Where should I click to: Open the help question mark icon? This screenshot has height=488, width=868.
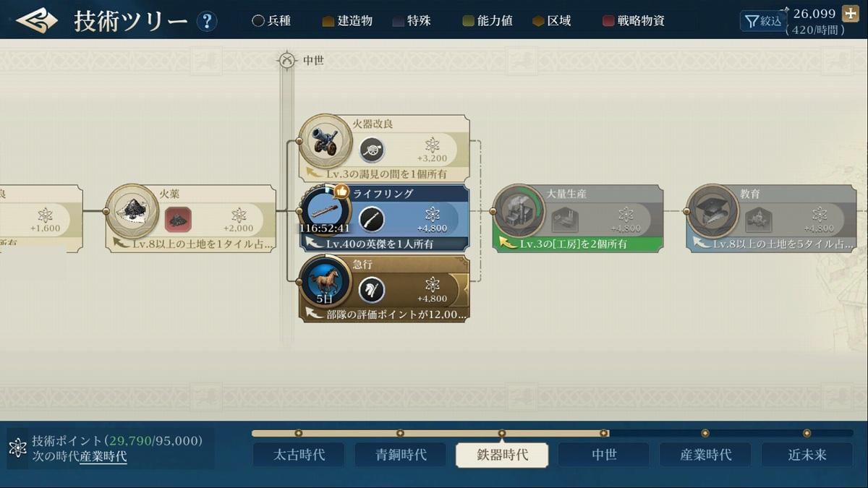207,21
